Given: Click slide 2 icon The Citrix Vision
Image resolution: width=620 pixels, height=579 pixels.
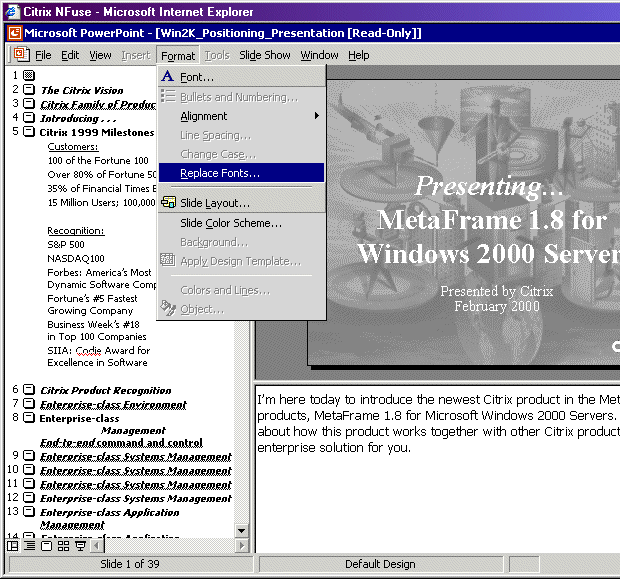Looking at the screenshot, I should pos(28,89).
